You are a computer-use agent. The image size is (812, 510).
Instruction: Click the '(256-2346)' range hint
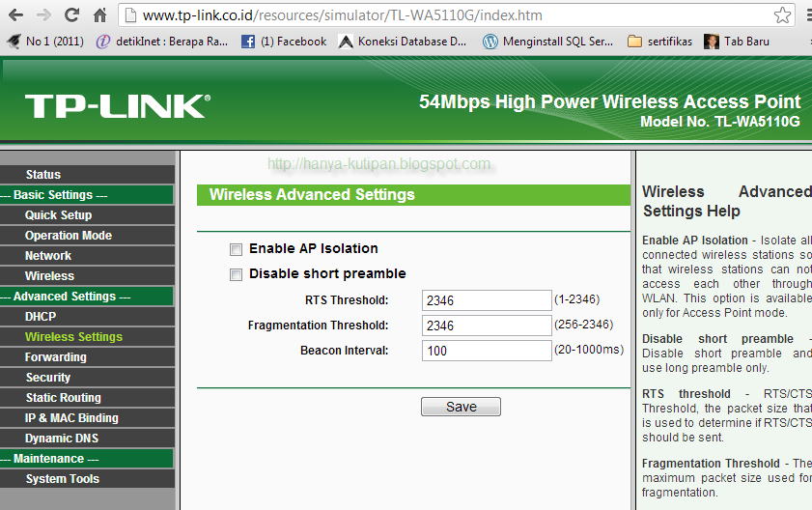pyautogui.click(x=583, y=325)
